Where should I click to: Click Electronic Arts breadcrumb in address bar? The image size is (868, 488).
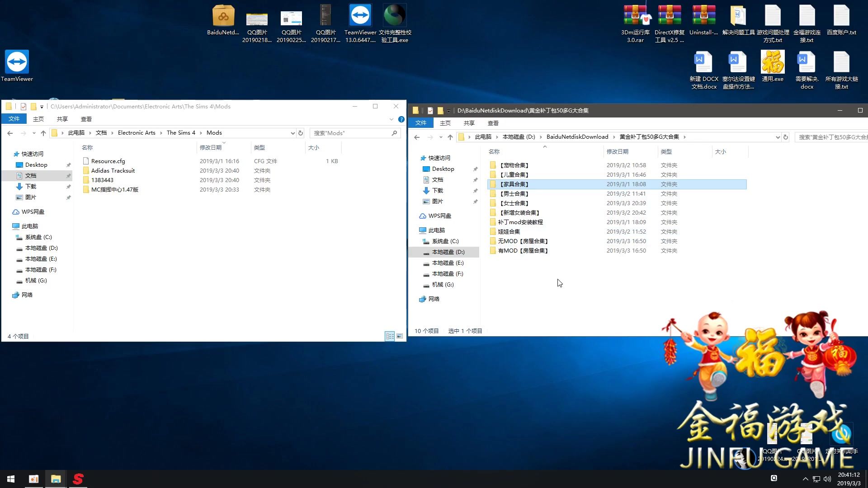pos(137,133)
